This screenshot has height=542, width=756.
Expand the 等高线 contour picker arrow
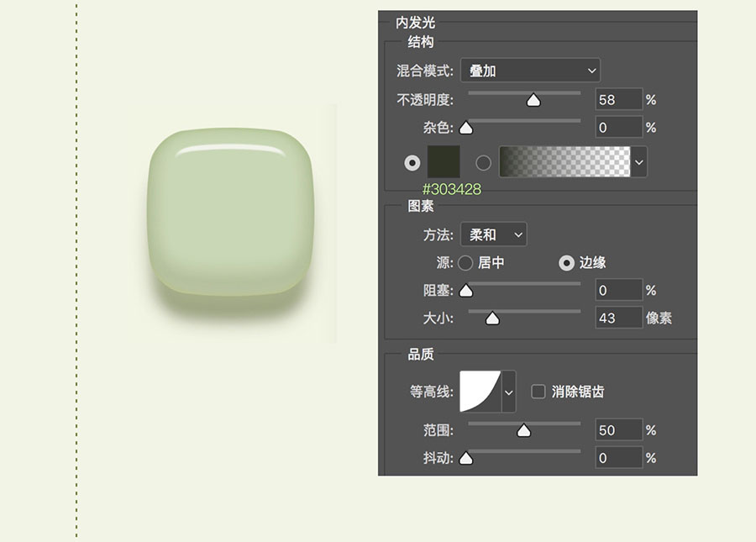(x=509, y=392)
